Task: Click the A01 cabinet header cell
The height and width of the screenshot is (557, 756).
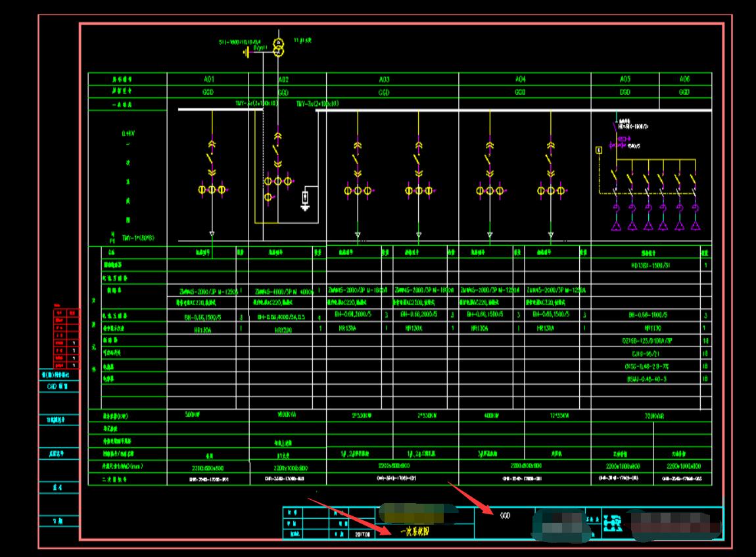Action: coord(208,79)
